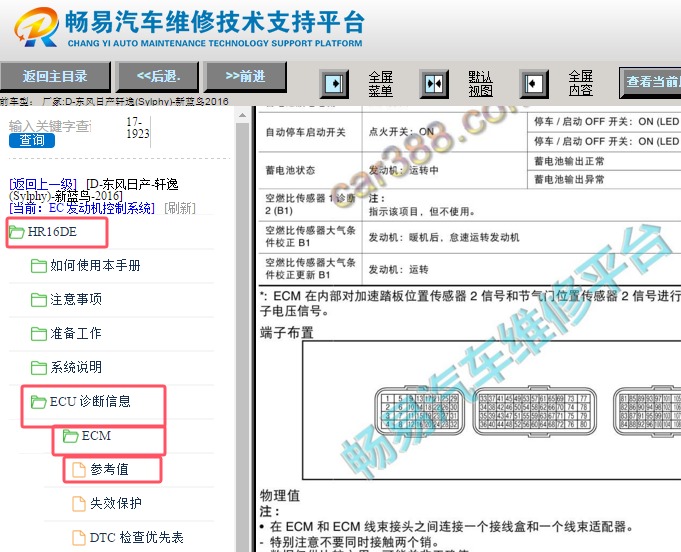Click the 点火开关：ON cell
The width and height of the screenshot is (681, 552).
pos(445,132)
